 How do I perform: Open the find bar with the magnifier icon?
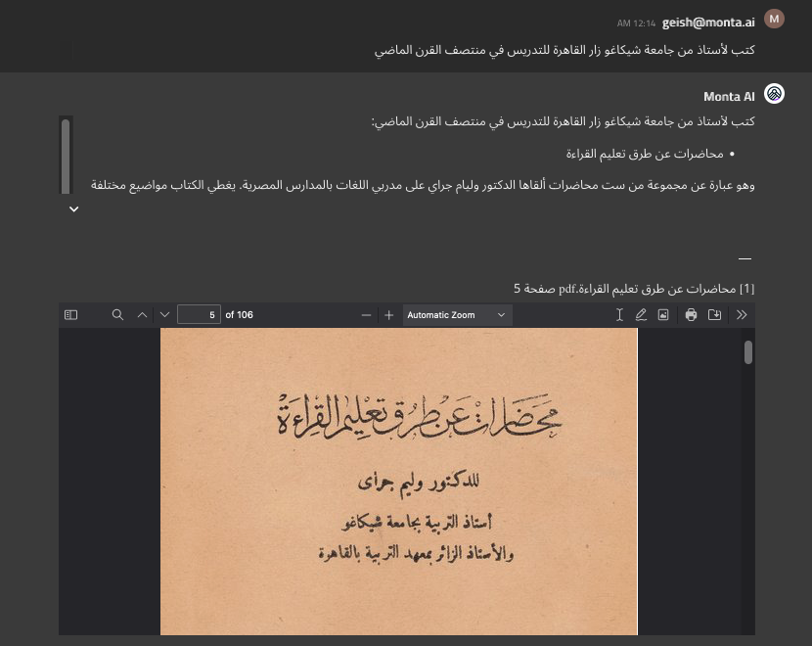click(117, 314)
